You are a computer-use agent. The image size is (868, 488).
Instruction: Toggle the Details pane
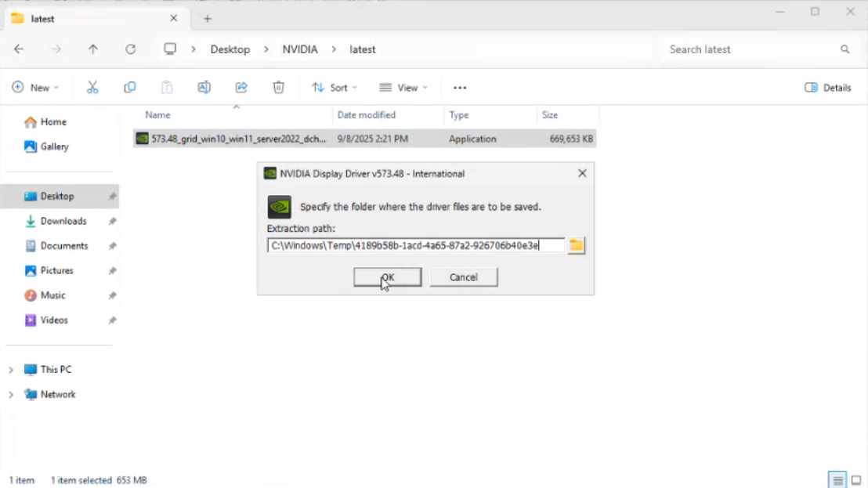pyautogui.click(x=828, y=88)
